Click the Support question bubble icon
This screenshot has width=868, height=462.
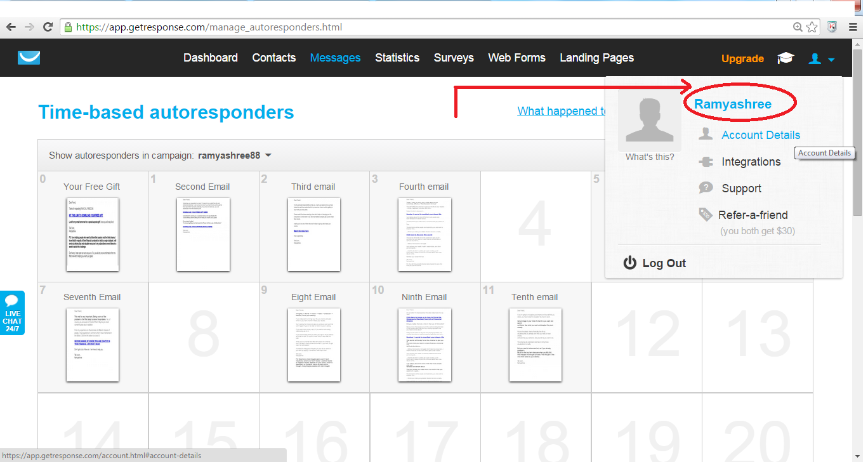[706, 188]
